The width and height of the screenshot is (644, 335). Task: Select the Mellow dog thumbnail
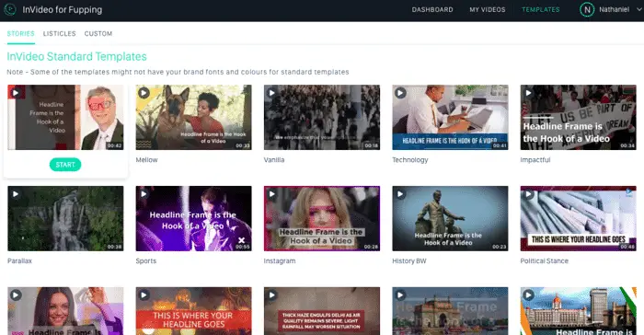point(194,118)
